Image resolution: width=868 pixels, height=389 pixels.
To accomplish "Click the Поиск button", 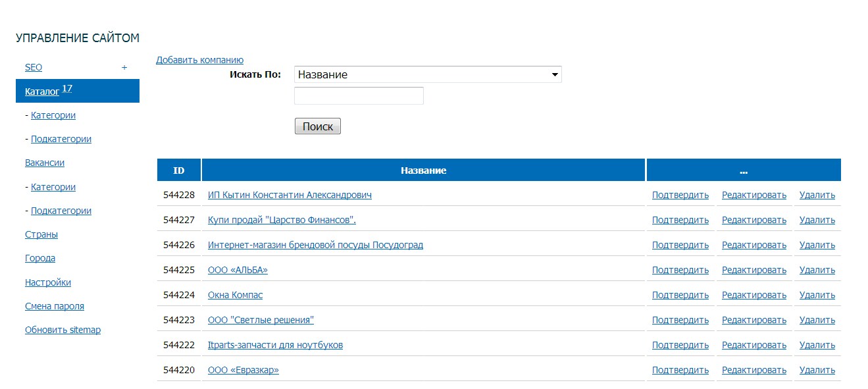I will [x=318, y=126].
